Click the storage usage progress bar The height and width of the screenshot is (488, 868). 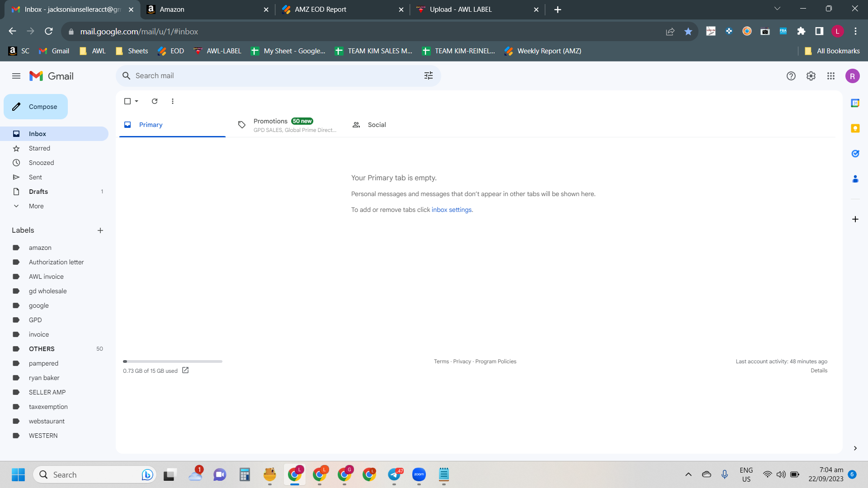(173, 361)
